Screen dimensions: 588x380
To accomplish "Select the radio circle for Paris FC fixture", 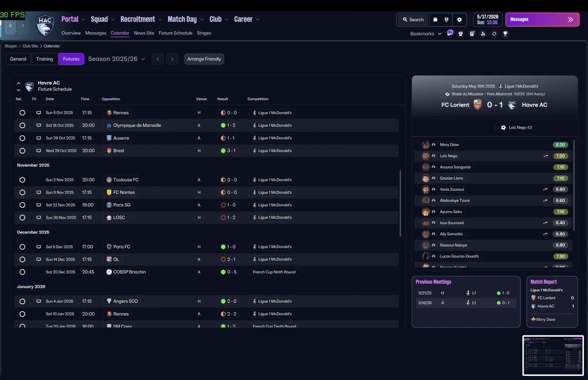I will (22, 247).
